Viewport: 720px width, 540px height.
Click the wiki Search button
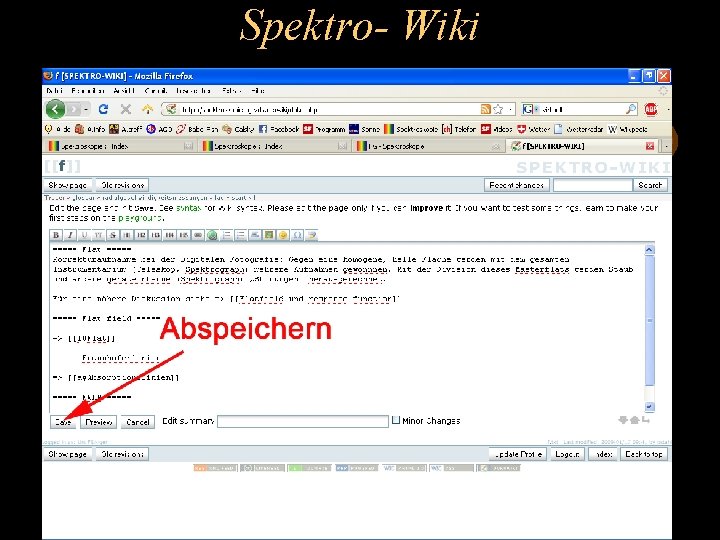650,185
